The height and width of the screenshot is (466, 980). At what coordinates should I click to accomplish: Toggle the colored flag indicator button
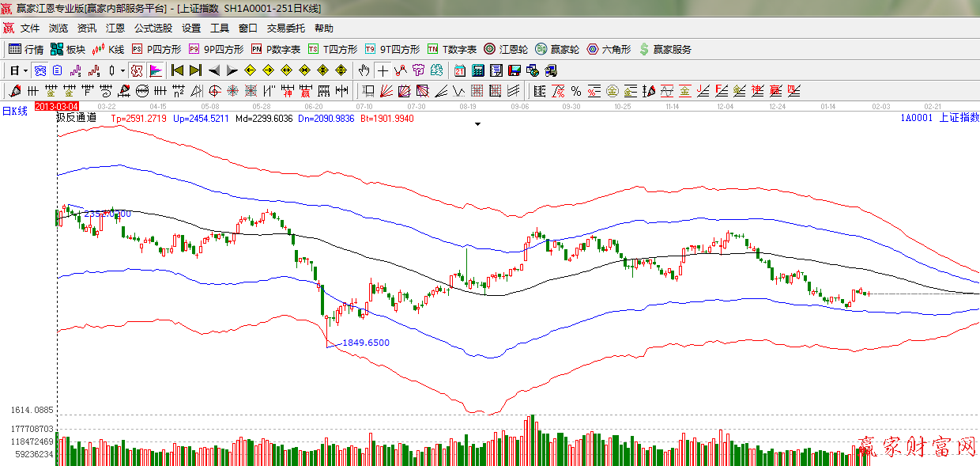156,70
